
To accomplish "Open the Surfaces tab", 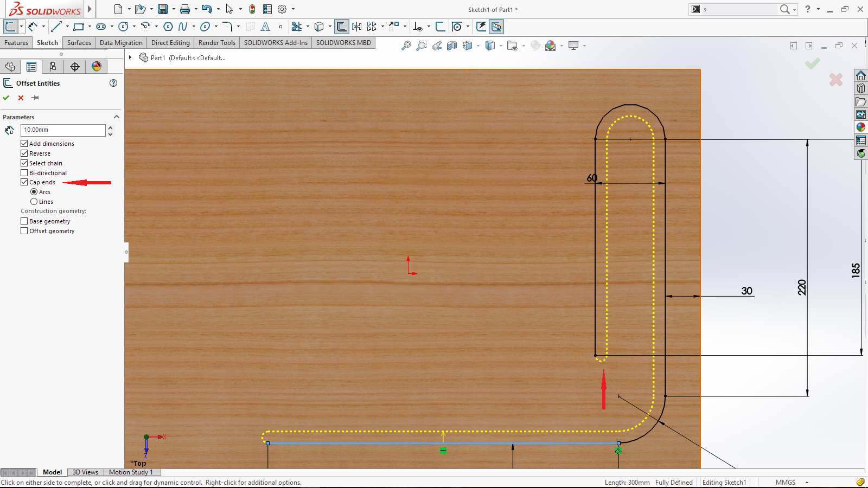I will click(x=79, y=43).
